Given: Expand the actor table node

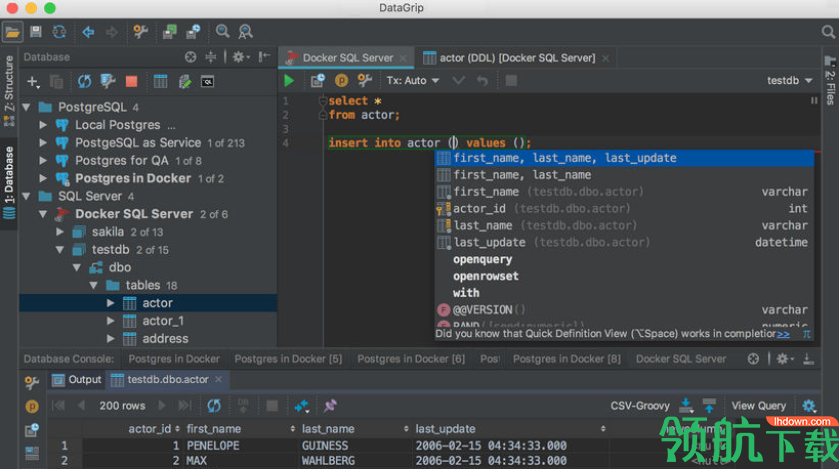Looking at the screenshot, I should (111, 303).
